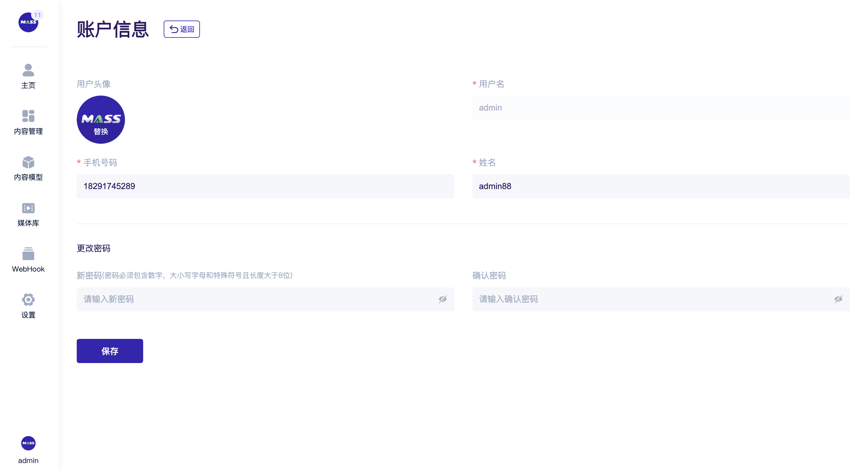
Task: Focus the 用户名 admin input field
Action: (661, 108)
